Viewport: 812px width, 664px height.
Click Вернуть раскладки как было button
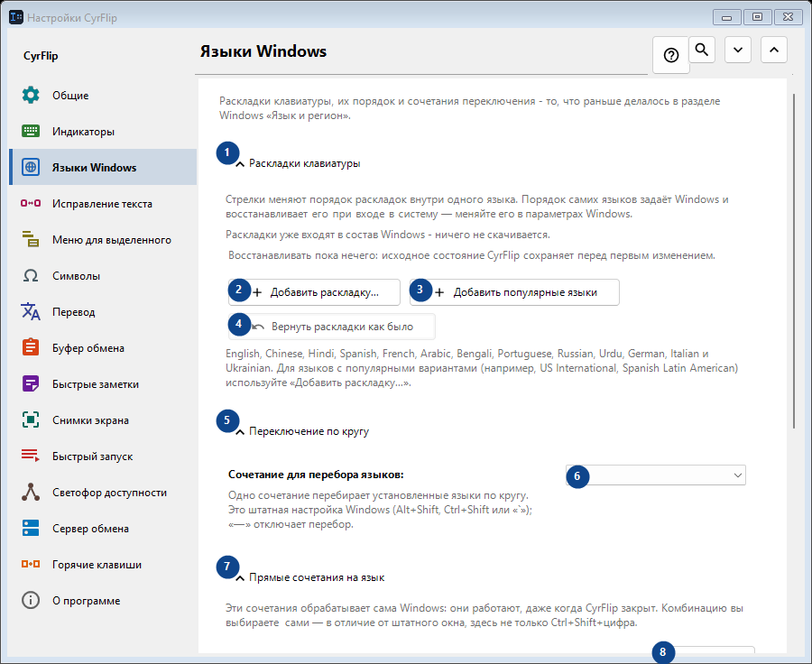point(331,327)
